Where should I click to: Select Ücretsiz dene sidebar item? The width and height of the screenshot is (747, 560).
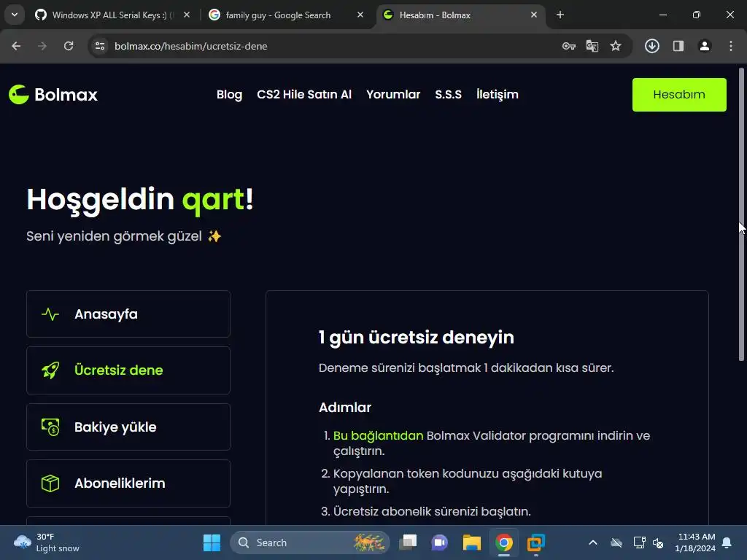click(128, 370)
